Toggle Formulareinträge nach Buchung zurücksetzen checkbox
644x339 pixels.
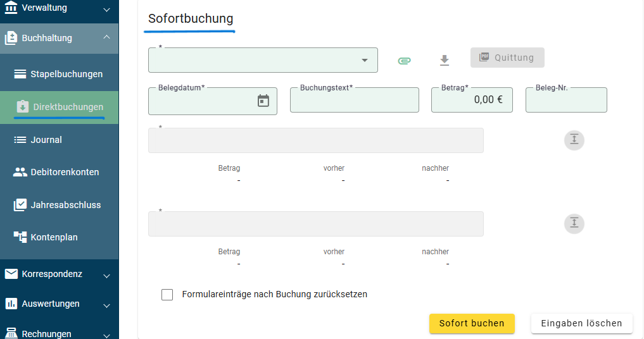click(x=167, y=295)
